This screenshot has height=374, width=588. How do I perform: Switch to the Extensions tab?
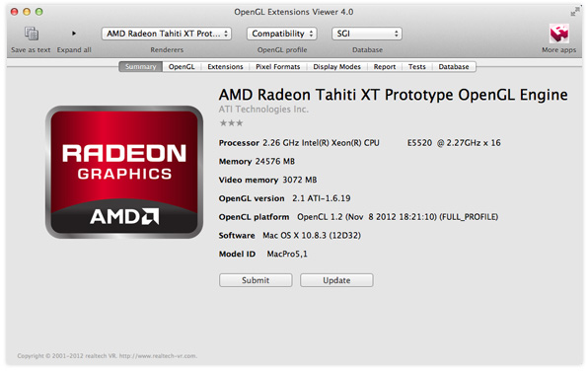click(x=225, y=67)
